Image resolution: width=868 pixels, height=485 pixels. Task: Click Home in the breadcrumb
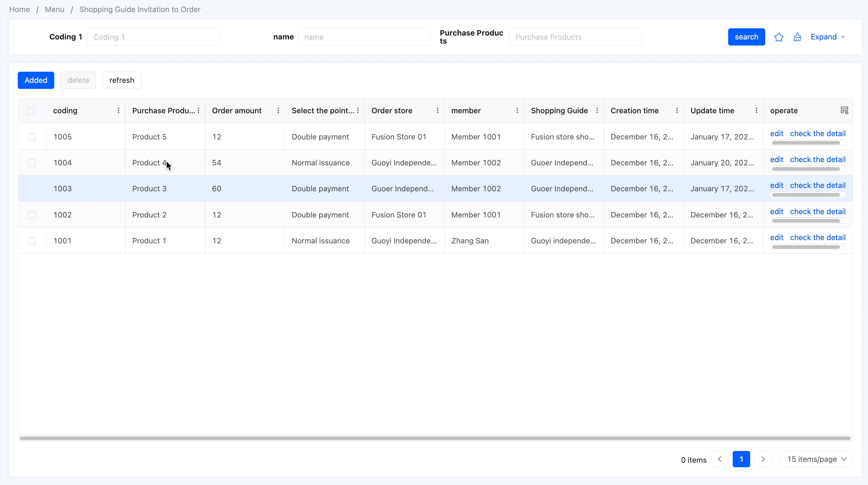pyautogui.click(x=19, y=9)
